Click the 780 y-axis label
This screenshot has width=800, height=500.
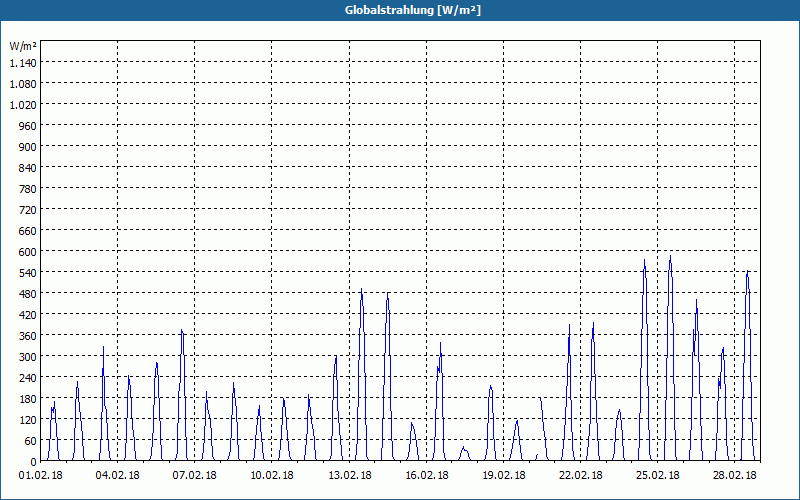tap(28, 189)
